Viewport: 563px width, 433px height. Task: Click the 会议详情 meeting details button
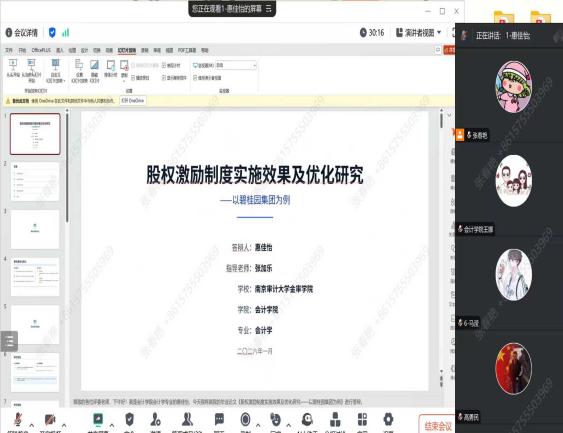(x=22, y=33)
